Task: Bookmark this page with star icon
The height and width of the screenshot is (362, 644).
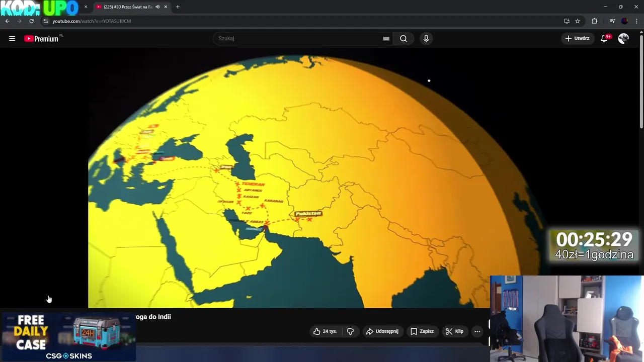Action: (x=578, y=21)
